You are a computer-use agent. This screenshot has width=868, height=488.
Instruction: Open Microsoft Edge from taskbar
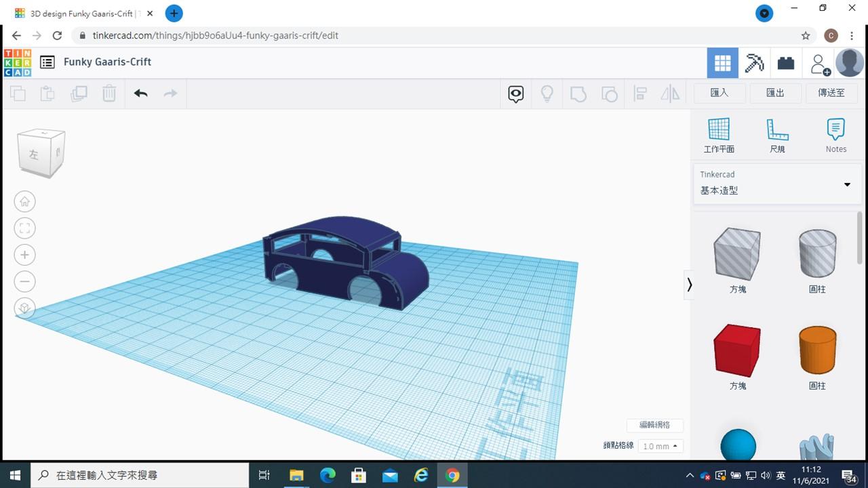[328, 475]
